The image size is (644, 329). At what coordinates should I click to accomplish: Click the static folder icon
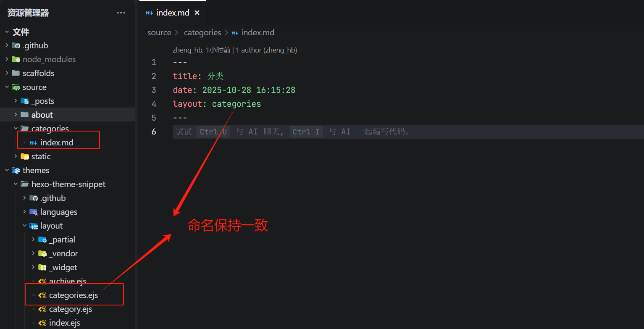25,156
